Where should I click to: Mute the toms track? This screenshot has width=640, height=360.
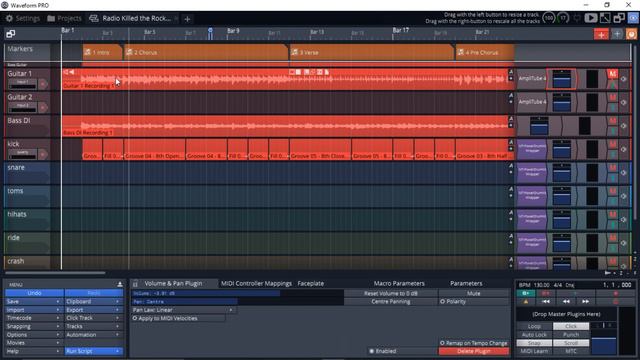tap(612, 191)
